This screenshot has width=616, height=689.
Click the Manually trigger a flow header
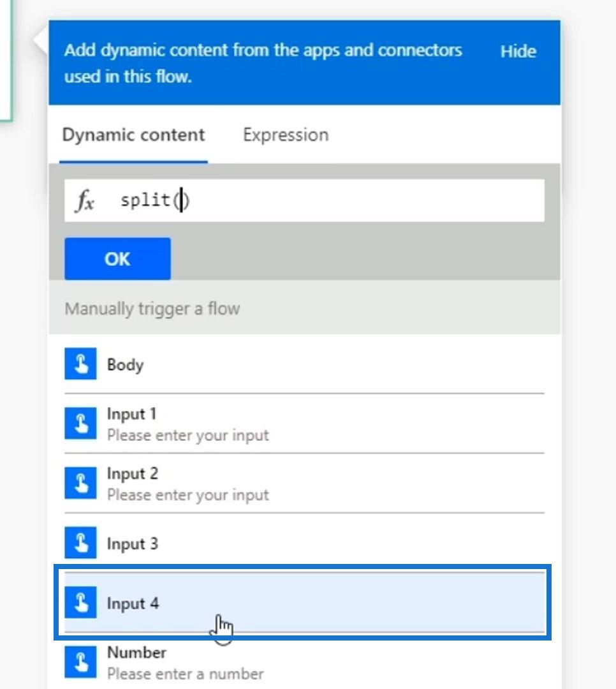pos(304,309)
